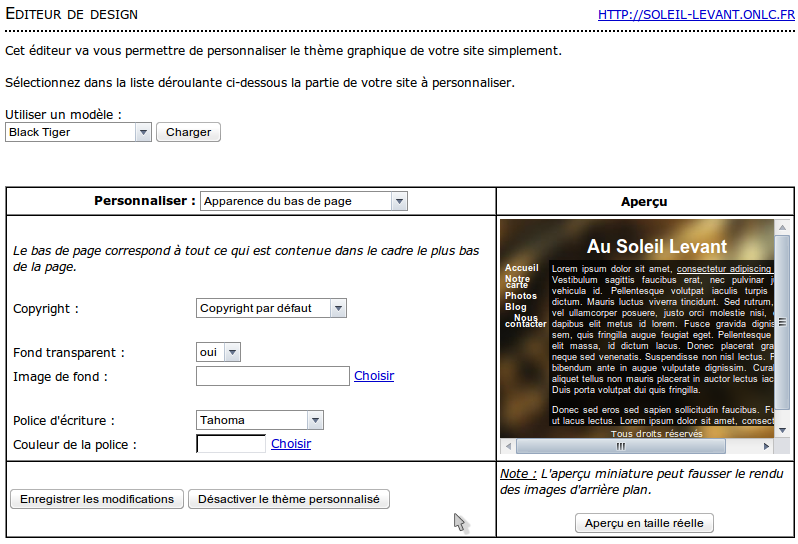Click Accueil in the preview menu
Viewport: 798px width, 544px height.
tap(522, 268)
